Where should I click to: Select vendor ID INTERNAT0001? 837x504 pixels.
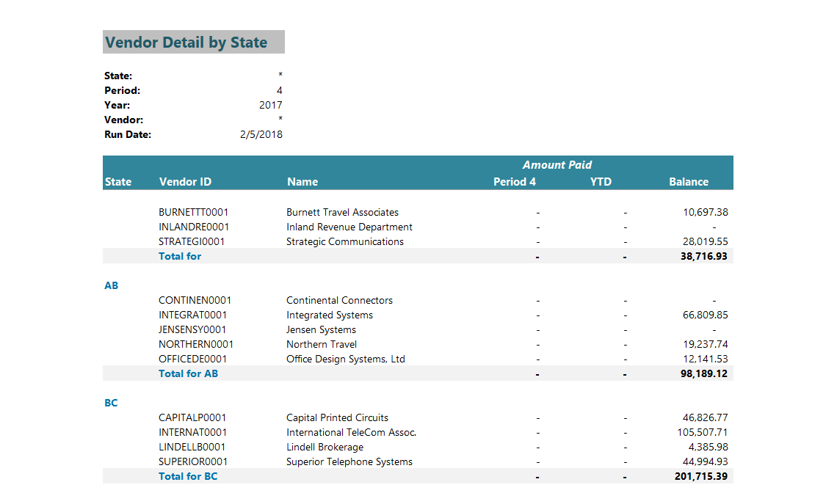(x=192, y=433)
